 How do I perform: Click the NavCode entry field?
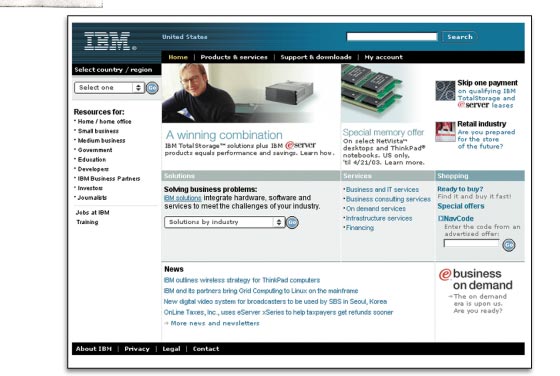coord(471,243)
